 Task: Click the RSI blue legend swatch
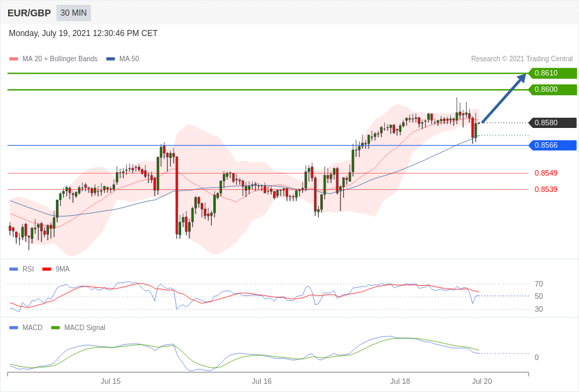pos(14,269)
